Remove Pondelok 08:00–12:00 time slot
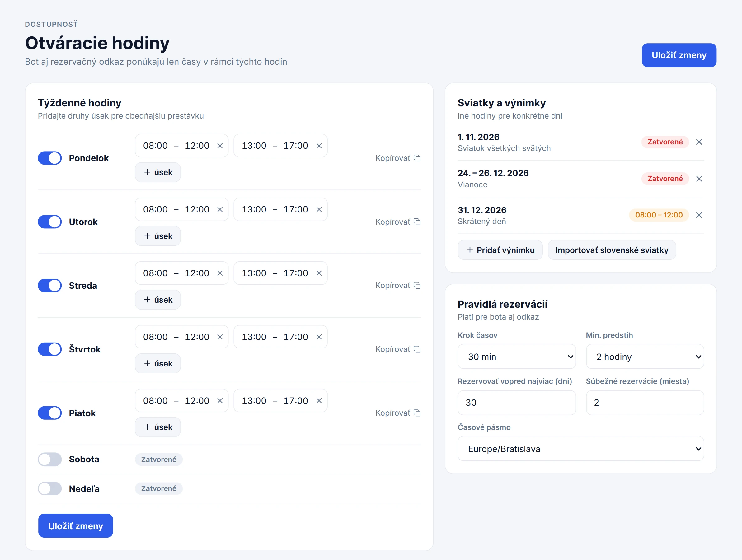This screenshot has height=560, width=742. click(x=220, y=146)
